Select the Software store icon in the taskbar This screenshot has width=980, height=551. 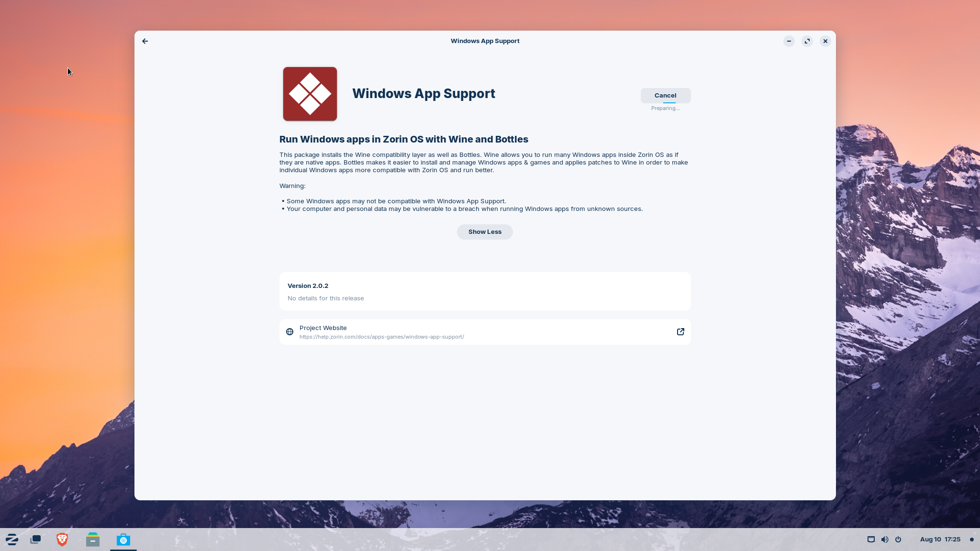[x=123, y=539]
